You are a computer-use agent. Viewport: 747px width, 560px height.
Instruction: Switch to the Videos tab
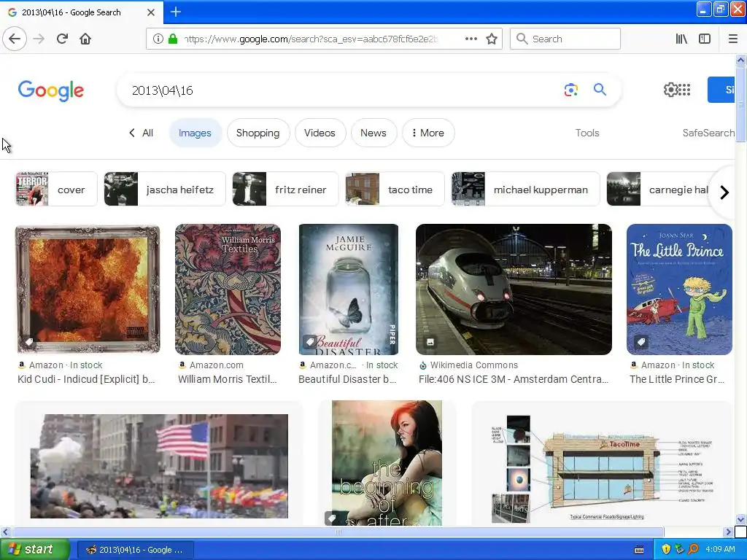click(320, 133)
